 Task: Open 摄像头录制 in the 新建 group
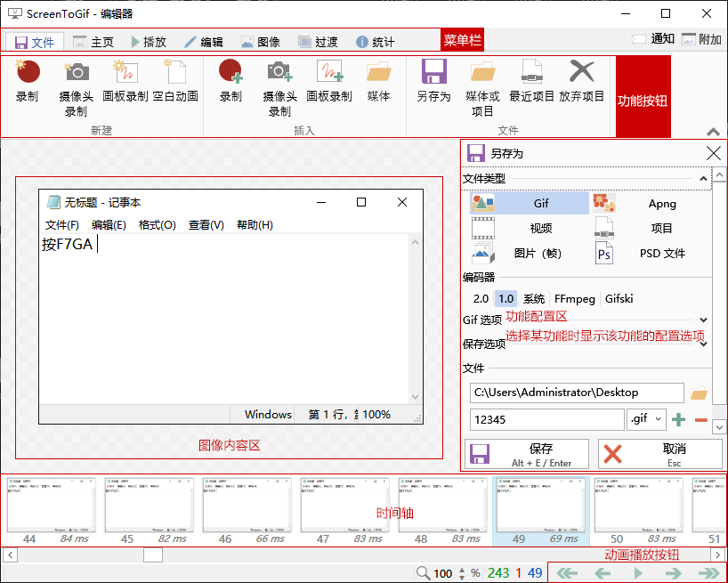click(77, 88)
